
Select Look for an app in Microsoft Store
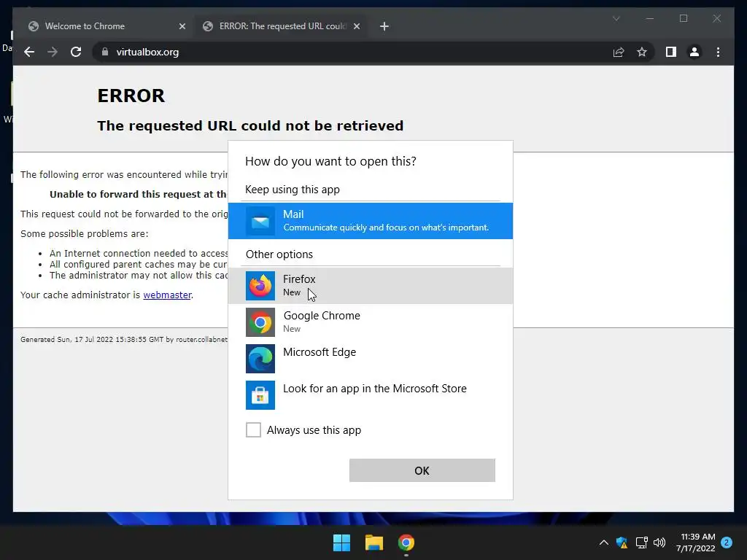[370, 394]
